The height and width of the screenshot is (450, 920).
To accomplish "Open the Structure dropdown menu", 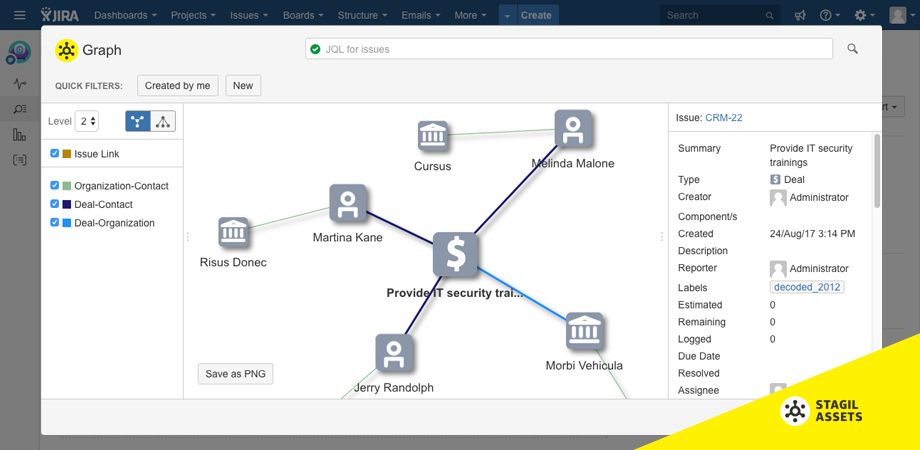I will pyautogui.click(x=365, y=15).
